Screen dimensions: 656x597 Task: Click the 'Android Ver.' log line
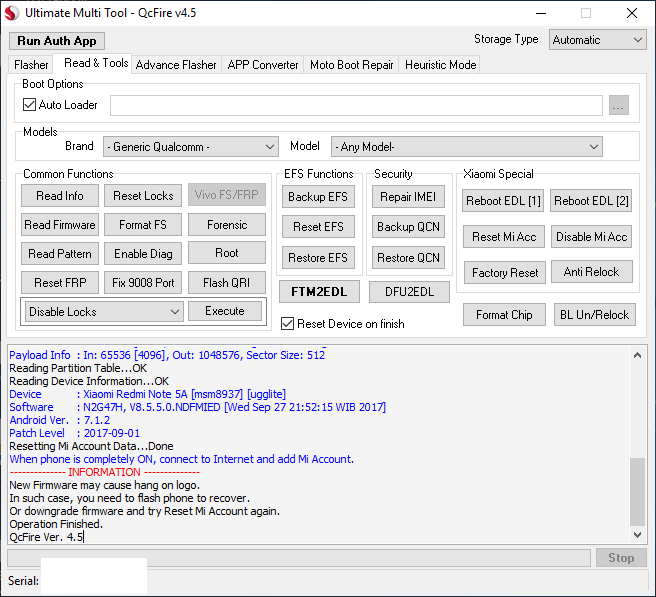pyautogui.click(x=59, y=420)
